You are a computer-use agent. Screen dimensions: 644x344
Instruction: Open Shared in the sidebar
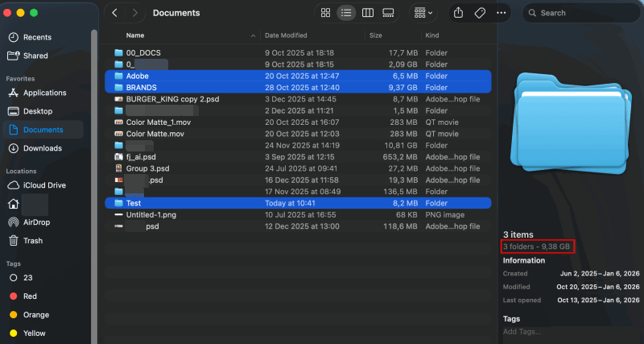43,56
